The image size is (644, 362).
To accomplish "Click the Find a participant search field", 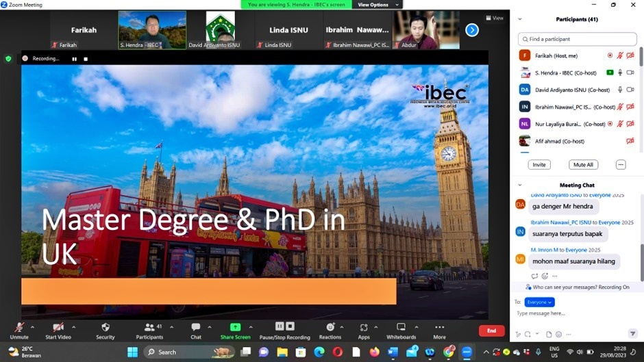I will [577, 39].
